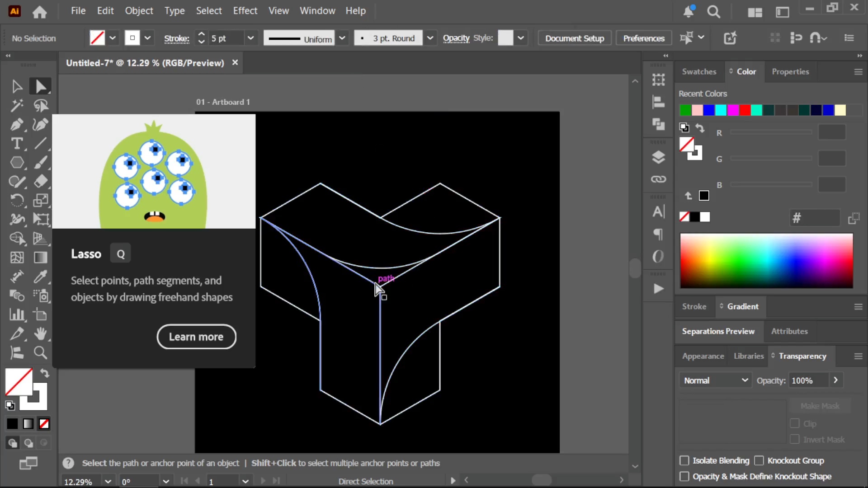Select the Lasso tool
This screenshot has height=488, width=868.
click(41, 105)
